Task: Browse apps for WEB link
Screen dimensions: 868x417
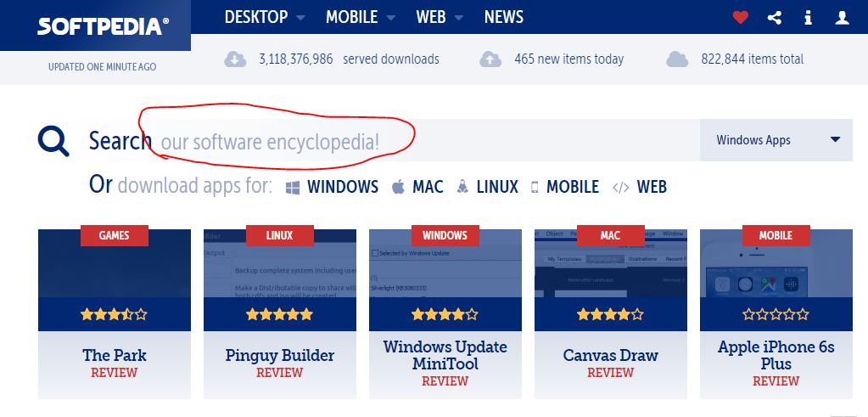Action: 652,187
